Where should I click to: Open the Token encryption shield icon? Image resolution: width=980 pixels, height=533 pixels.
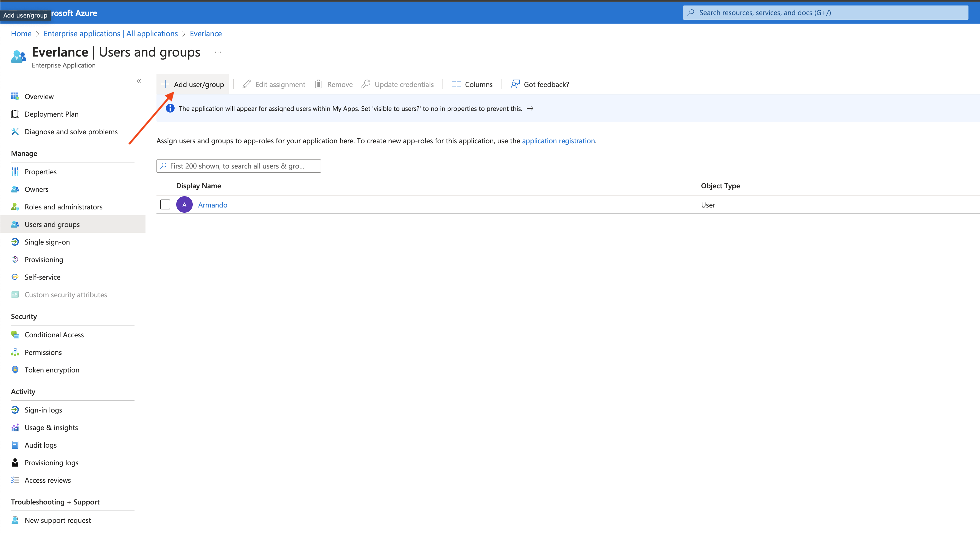pyautogui.click(x=15, y=370)
